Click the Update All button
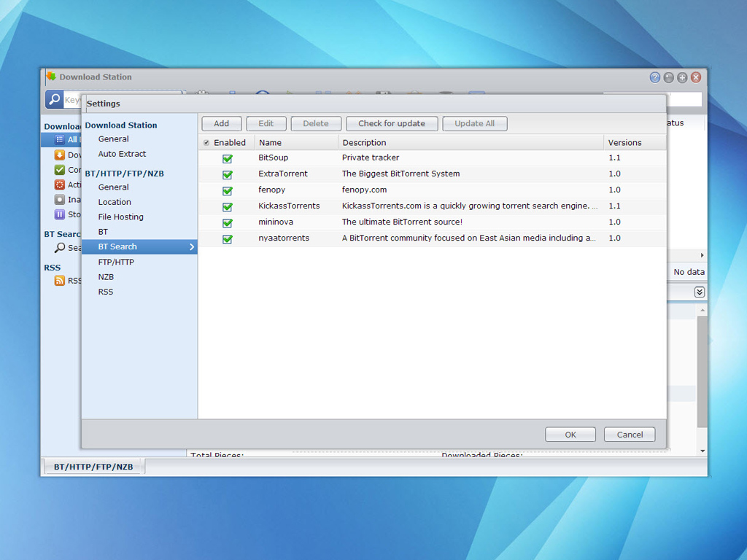 pyautogui.click(x=474, y=123)
